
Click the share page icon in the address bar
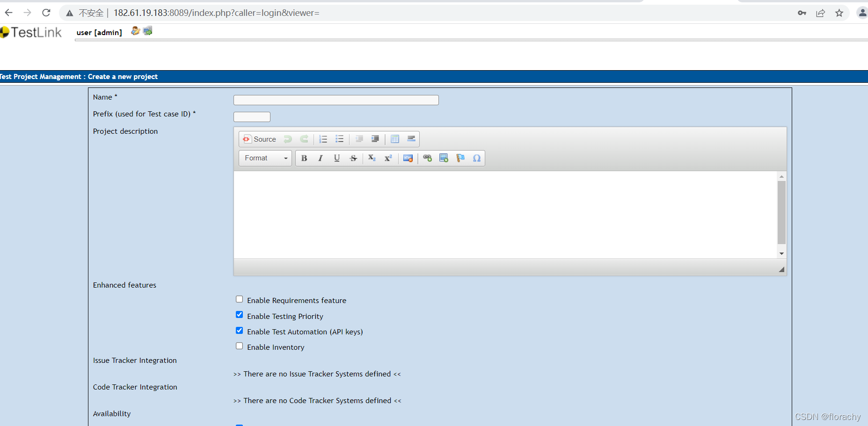pos(821,13)
